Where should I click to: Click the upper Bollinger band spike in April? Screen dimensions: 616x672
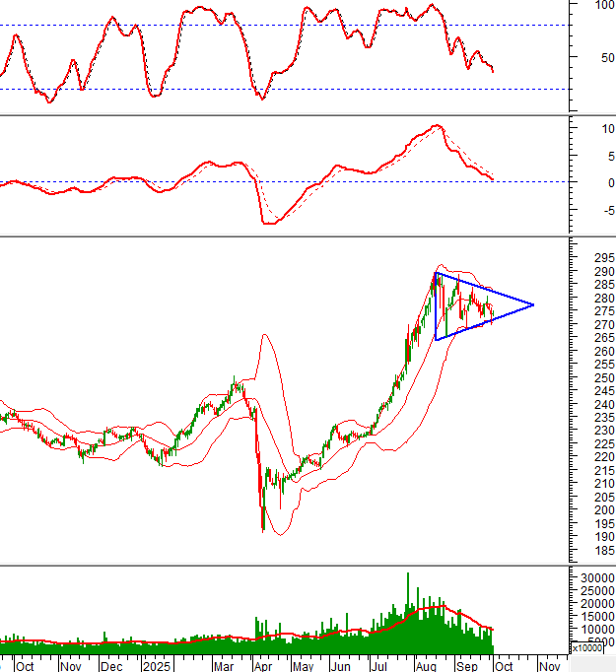pyautogui.click(x=263, y=336)
